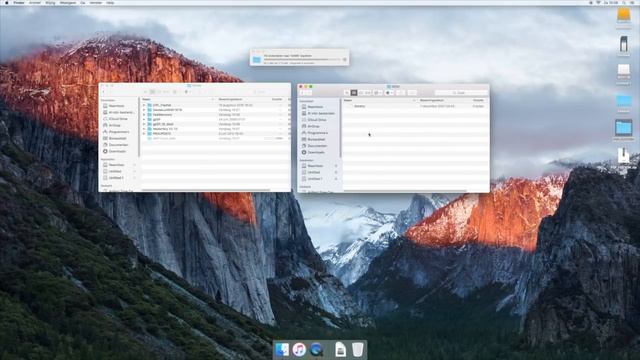Open the Wijzig menu
This screenshot has height=360, width=640.
tap(50, 2)
